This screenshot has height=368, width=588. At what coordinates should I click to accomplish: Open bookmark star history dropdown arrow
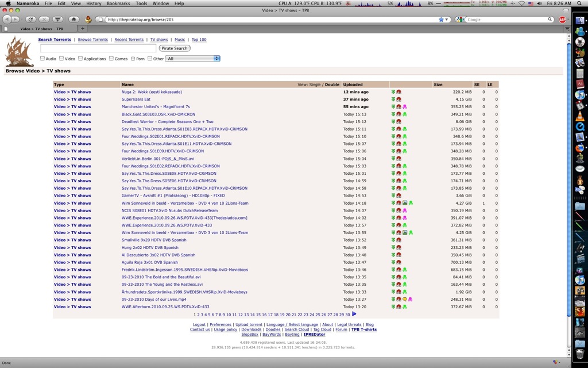point(447,20)
